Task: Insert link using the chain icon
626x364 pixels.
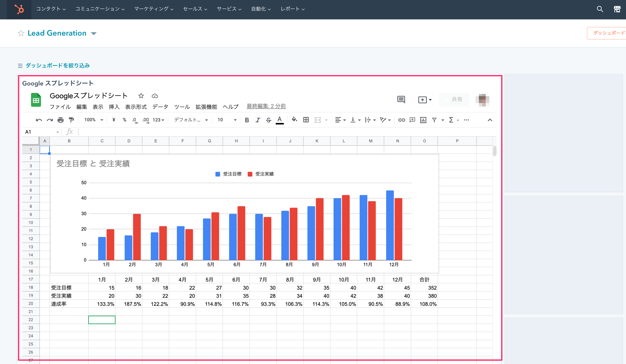Action: tap(401, 120)
